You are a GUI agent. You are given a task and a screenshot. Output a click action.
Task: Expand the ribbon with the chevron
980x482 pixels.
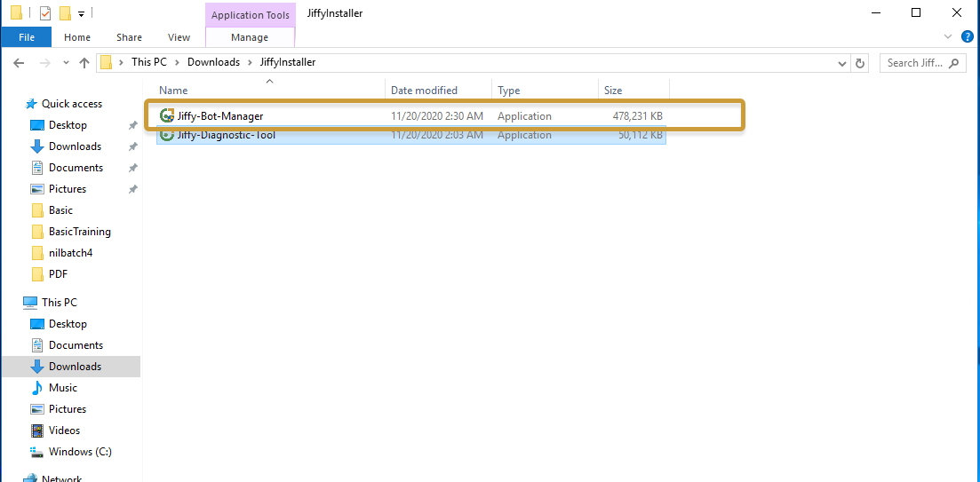948,36
